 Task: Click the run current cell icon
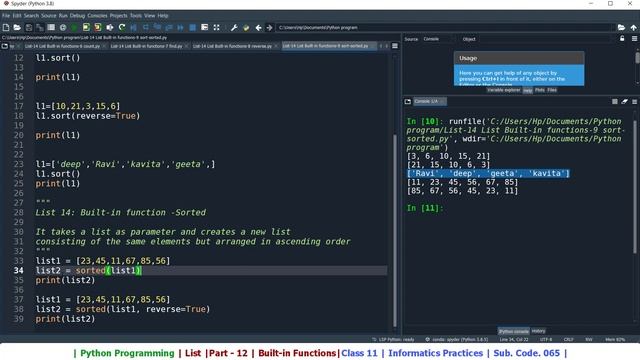coord(86,27)
